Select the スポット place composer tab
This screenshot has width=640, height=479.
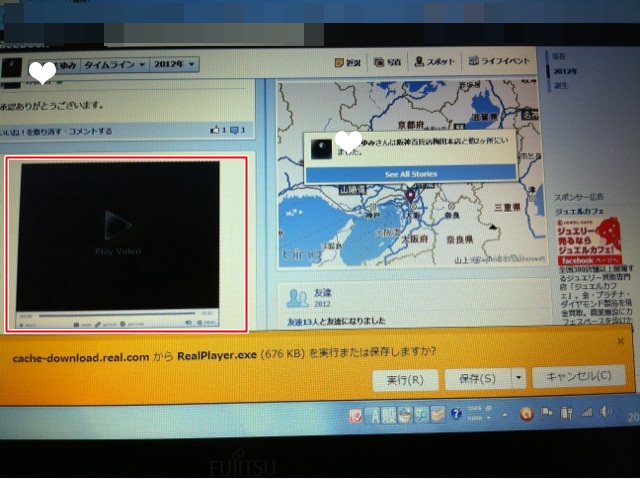tap(435, 62)
